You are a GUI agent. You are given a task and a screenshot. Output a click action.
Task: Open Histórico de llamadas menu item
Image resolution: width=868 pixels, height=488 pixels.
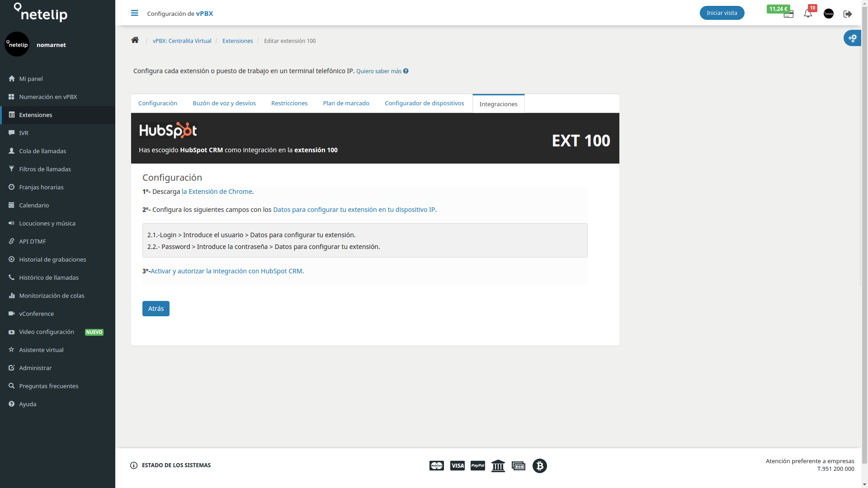(x=58, y=277)
